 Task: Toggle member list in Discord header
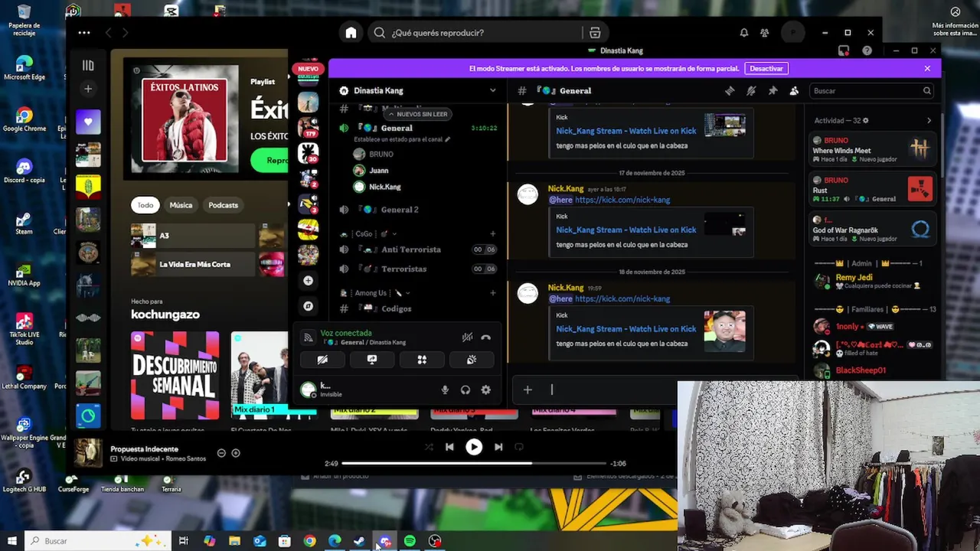tap(794, 90)
